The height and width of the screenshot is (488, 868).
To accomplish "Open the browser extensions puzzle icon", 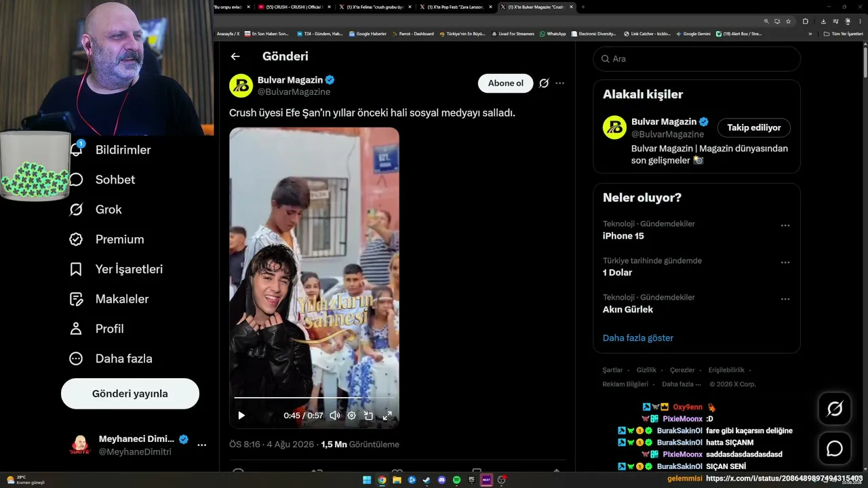I will pyautogui.click(x=806, y=21).
